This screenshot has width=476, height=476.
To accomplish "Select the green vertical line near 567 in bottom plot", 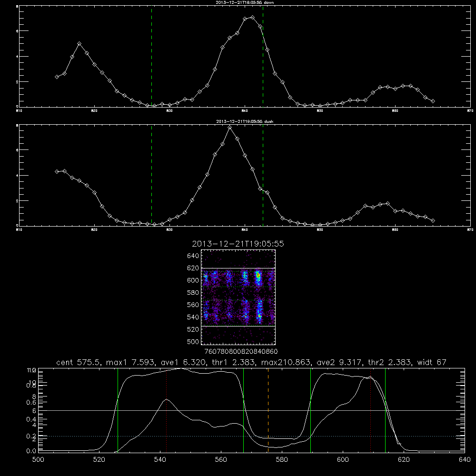I will click(x=243, y=410).
